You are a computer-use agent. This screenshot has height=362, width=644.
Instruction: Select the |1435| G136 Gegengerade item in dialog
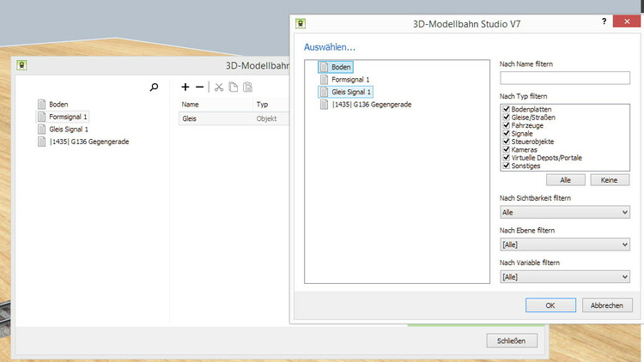370,104
